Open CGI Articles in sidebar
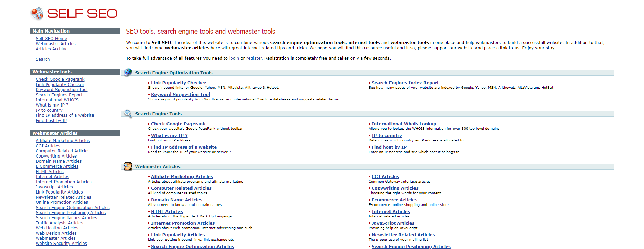The width and height of the screenshot is (644, 249). (x=48, y=146)
